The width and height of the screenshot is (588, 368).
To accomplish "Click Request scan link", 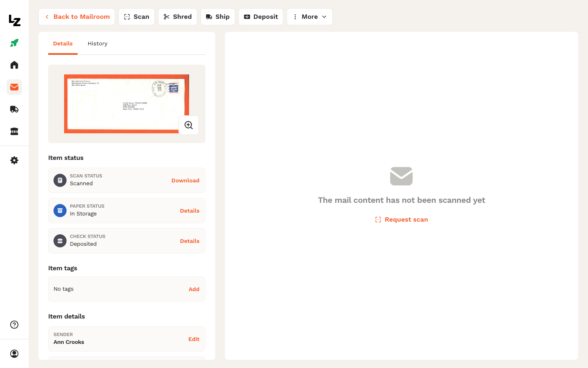I will 401,220.
